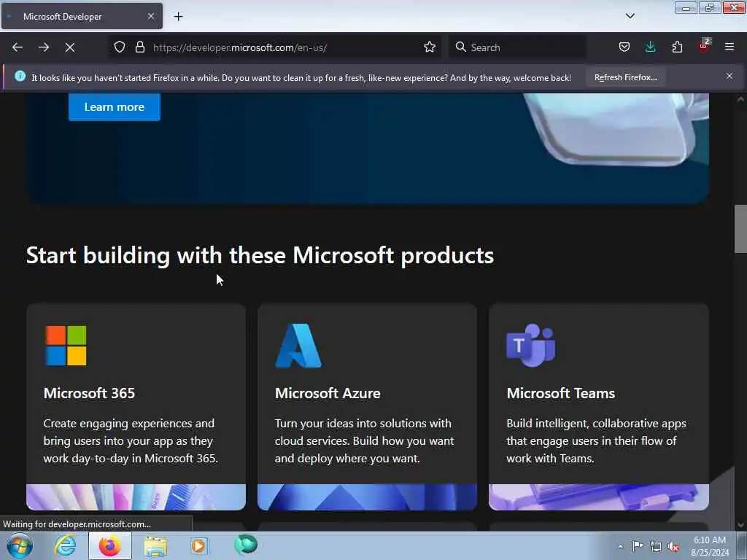747x560 pixels.
Task: Close the Microsoft Developer tab
Action: pos(151,16)
